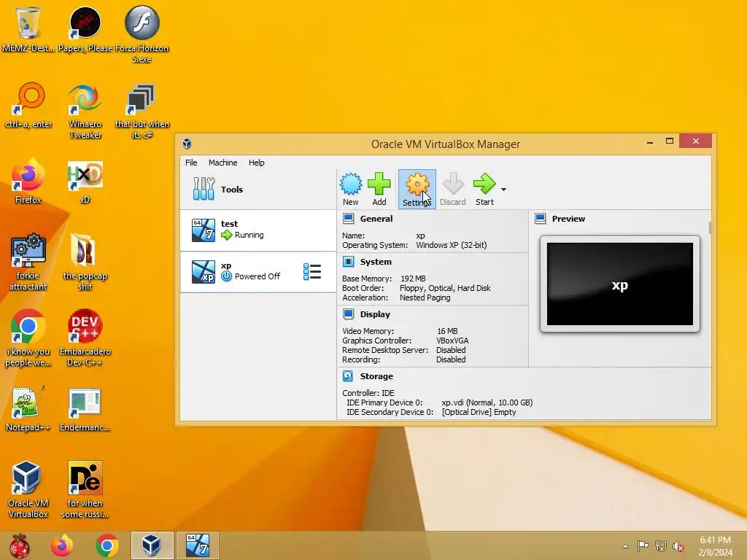
Task: Select Papers, Please desktop shortcut
Action: click(85, 29)
